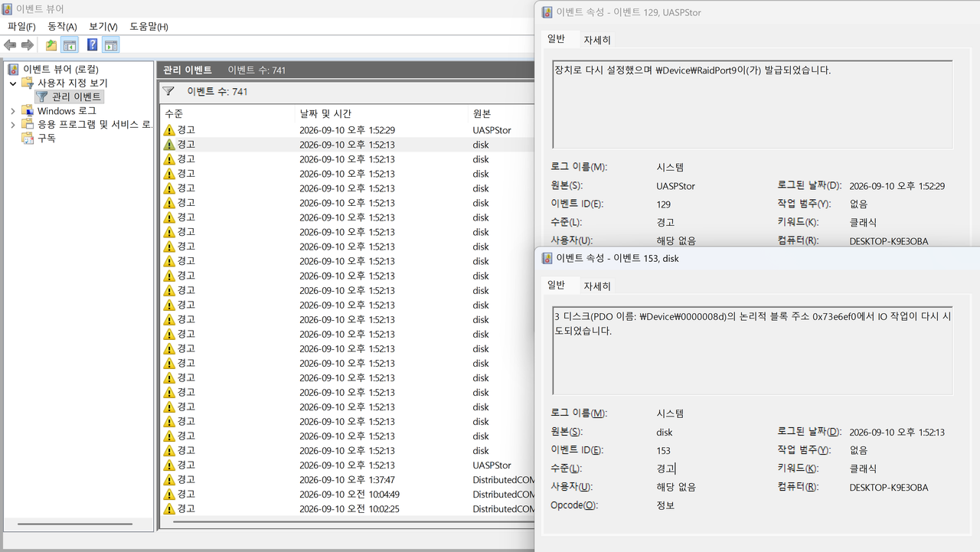Viewport: 980px width, 552px height.
Task: Expand the 응용 프로그램 및 서비스 로그 node
Action: click(12, 124)
